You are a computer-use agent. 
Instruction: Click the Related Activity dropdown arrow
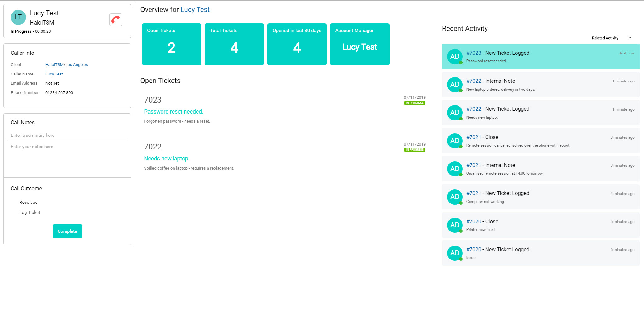point(630,38)
